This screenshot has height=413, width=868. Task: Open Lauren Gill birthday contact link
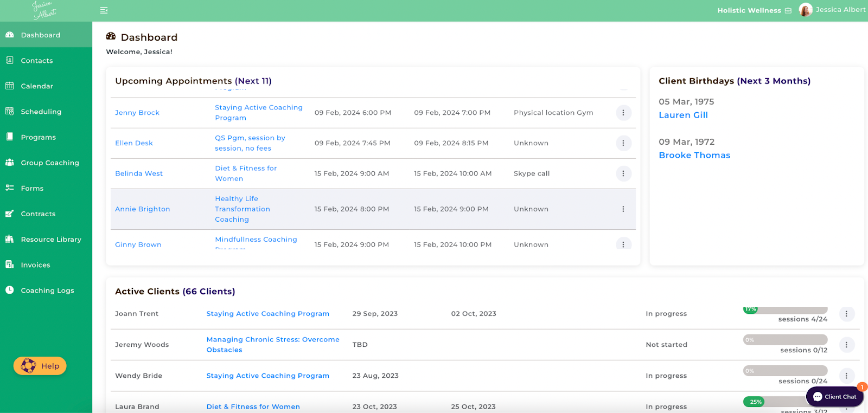click(x=683, y=115)
